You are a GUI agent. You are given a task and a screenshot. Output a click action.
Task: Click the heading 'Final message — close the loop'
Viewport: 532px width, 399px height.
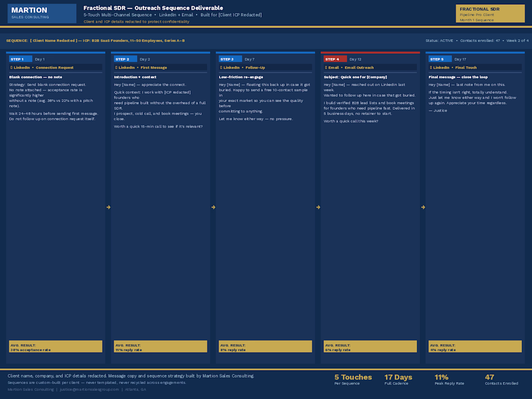pos(458,77)
